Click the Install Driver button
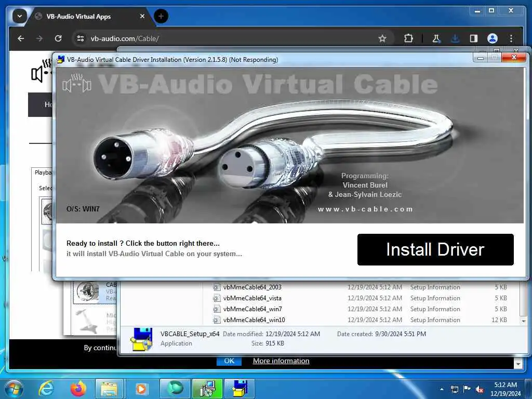 tap(435, 249)
